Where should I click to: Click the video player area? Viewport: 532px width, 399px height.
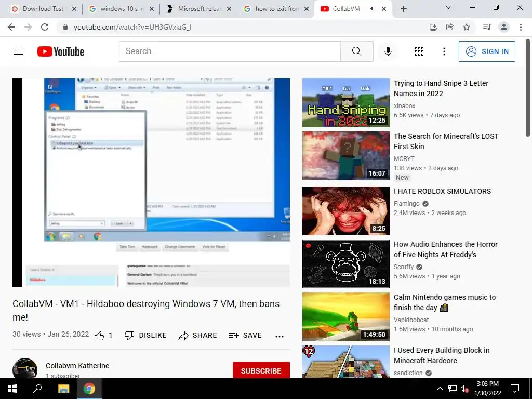[151, 182]
